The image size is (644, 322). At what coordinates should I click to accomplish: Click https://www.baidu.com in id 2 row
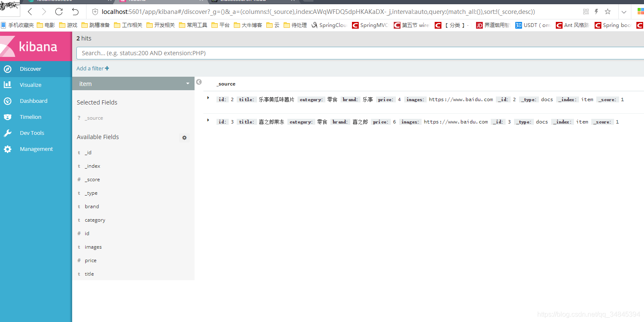point(461,99)
